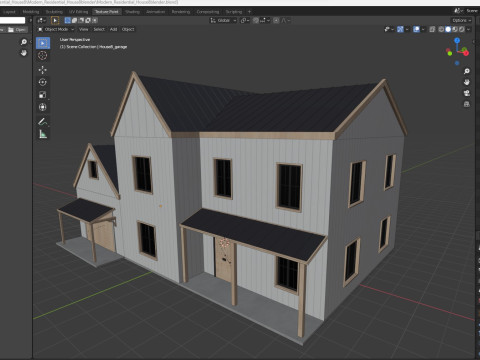The height and width of the screenshot is (360, 480).
Task: Open the Options dropdown
Action: 462,20
